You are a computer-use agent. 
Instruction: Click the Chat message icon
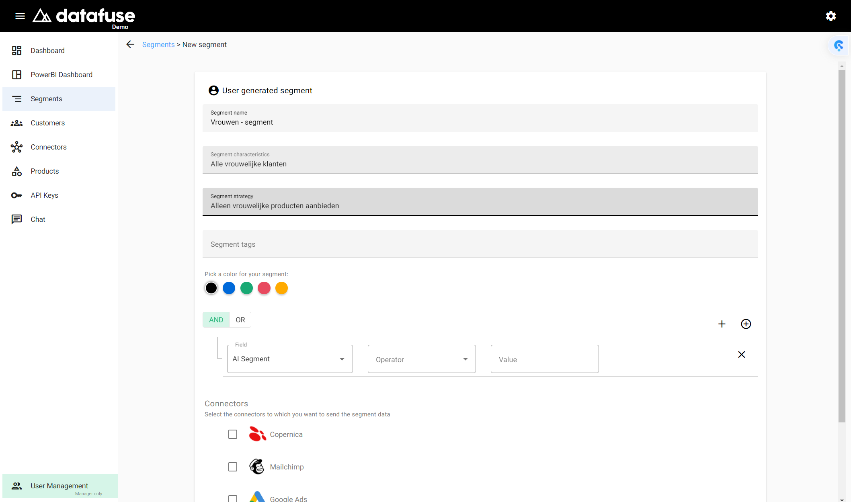click(16, 219)
